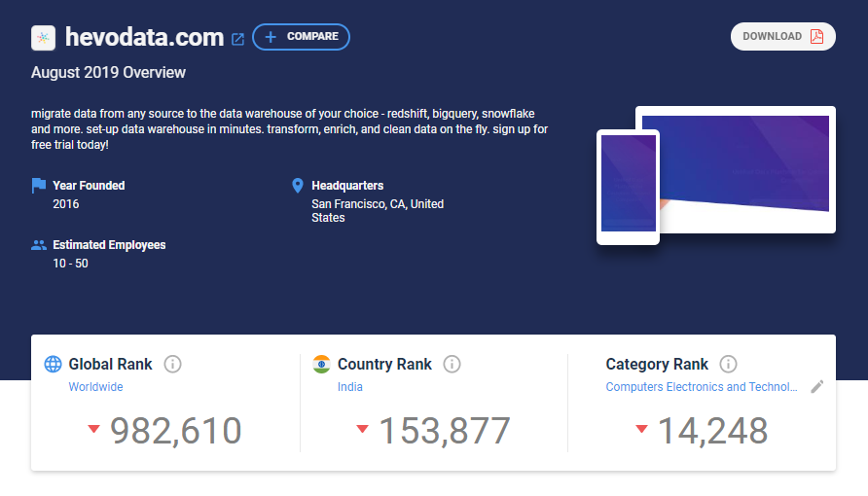Image resolution: width=868 pixels, height=496 pixels.
Task: Open Computers Electronics and Technology category link
Action: pyautogui.click(x=702, y=386)
